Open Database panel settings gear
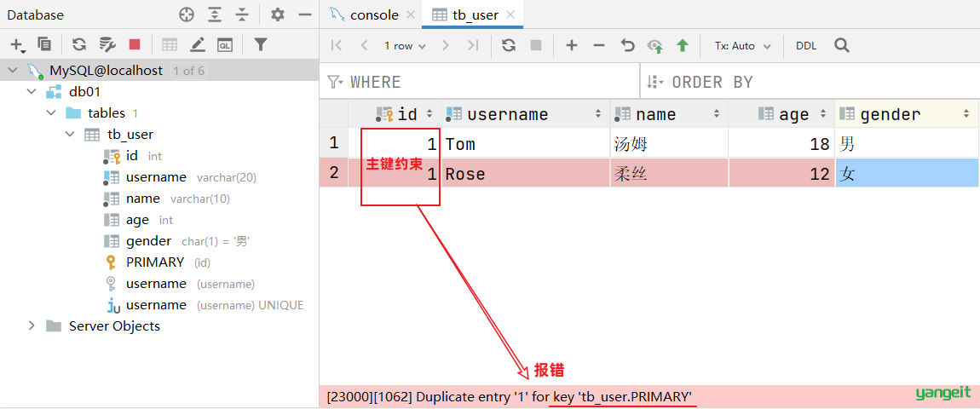This screenshot has height=409, width=980. pyautogui.click(x=278, y=15)
